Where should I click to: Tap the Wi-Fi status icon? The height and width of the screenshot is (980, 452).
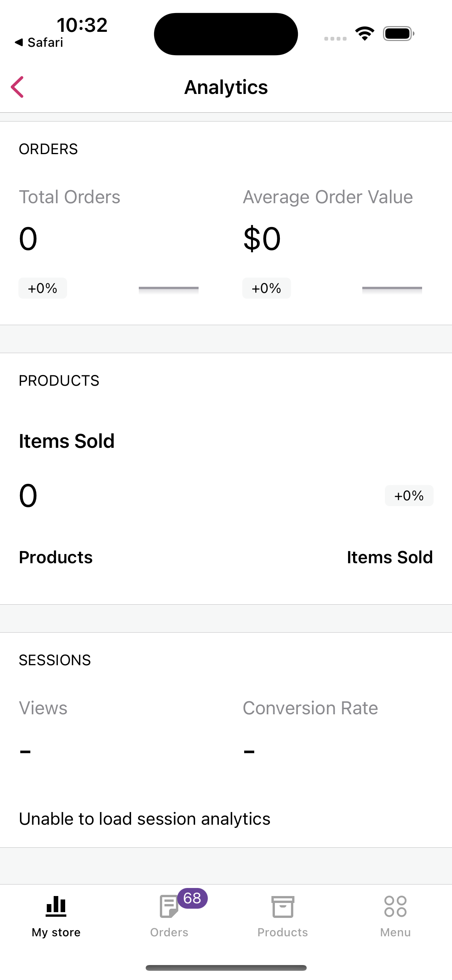(x=365, y=34)
